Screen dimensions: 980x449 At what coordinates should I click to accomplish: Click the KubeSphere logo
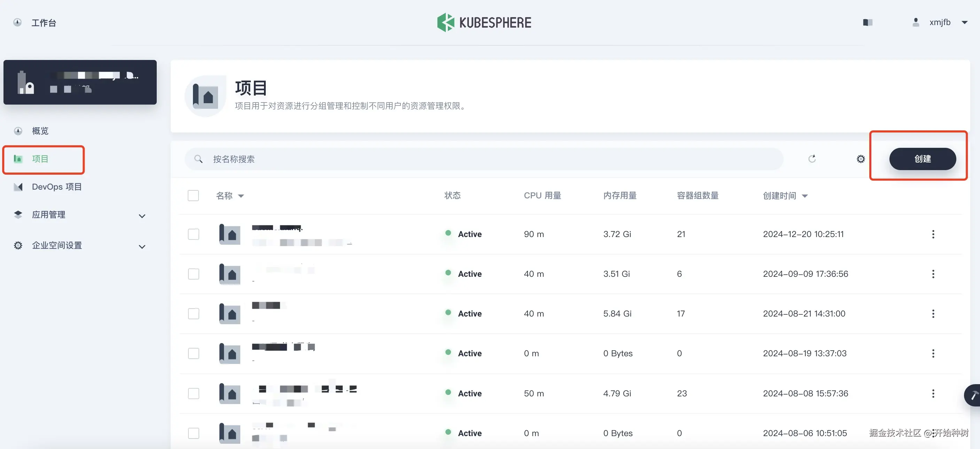484,22
